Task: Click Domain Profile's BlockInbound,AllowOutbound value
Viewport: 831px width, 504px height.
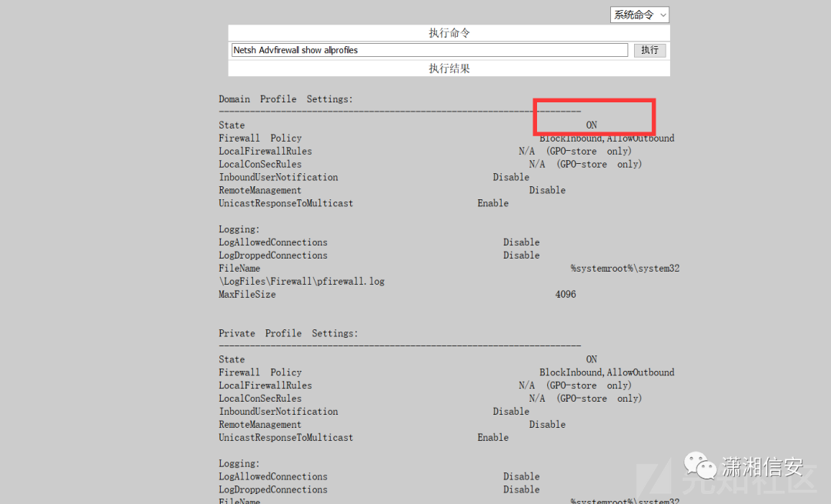Action: tap(607, 139)
